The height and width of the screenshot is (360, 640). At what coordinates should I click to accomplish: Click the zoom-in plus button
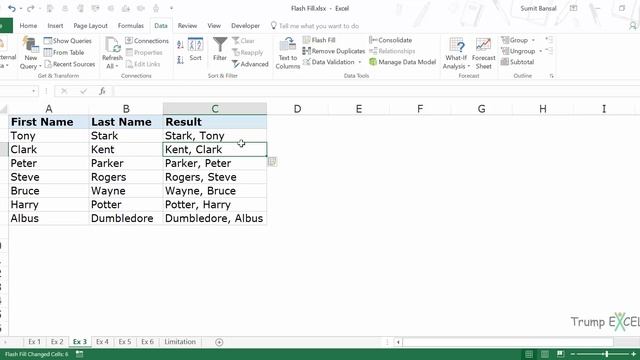pos(633,354)
